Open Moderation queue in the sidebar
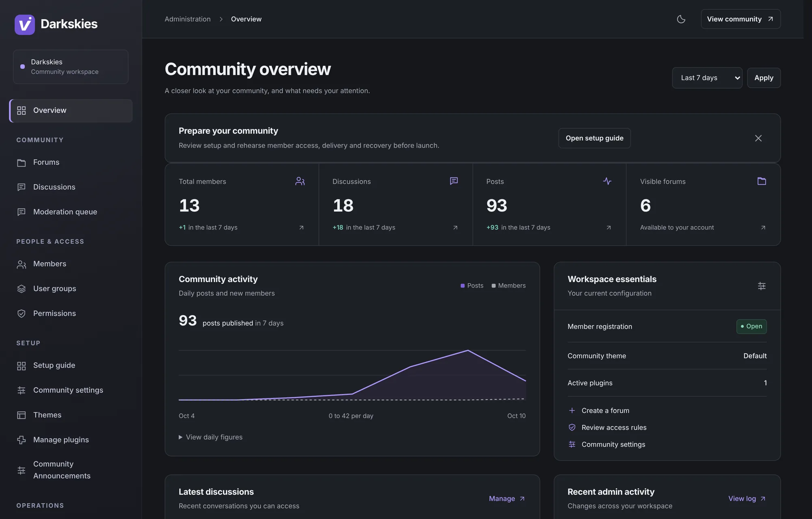The height and width of the screenshot is (519, 812). (71, 212)
